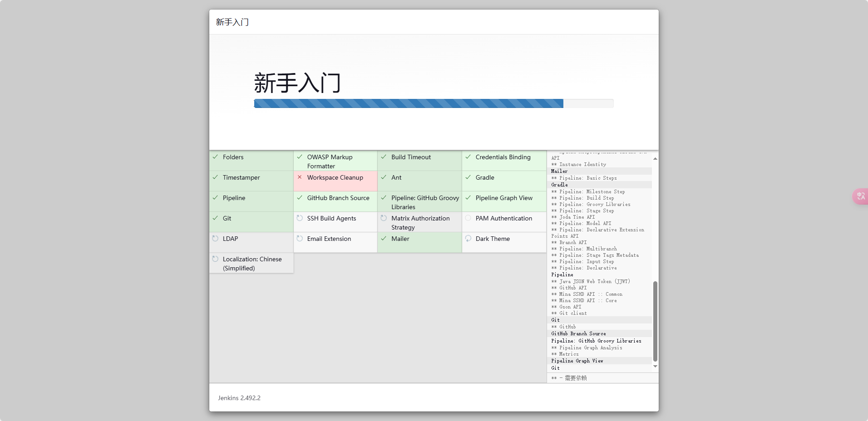The width and height of the screenshot is (868, 421).
Task: Click the checkmark icon beside Git plugin
Action: 215,218
